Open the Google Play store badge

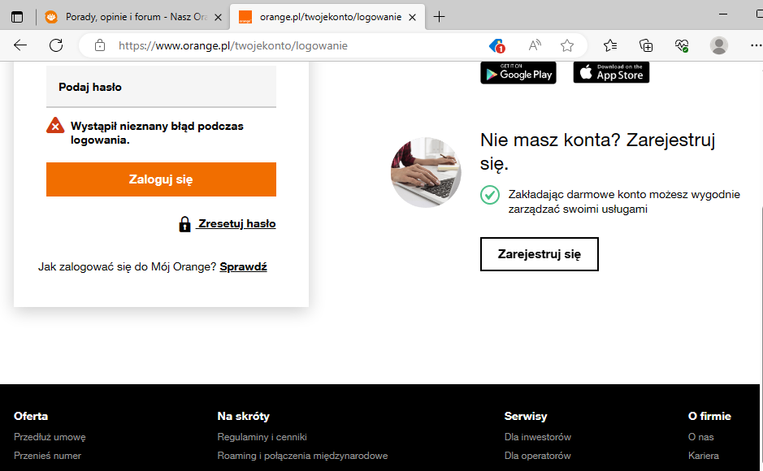click(x=518, y=72)
